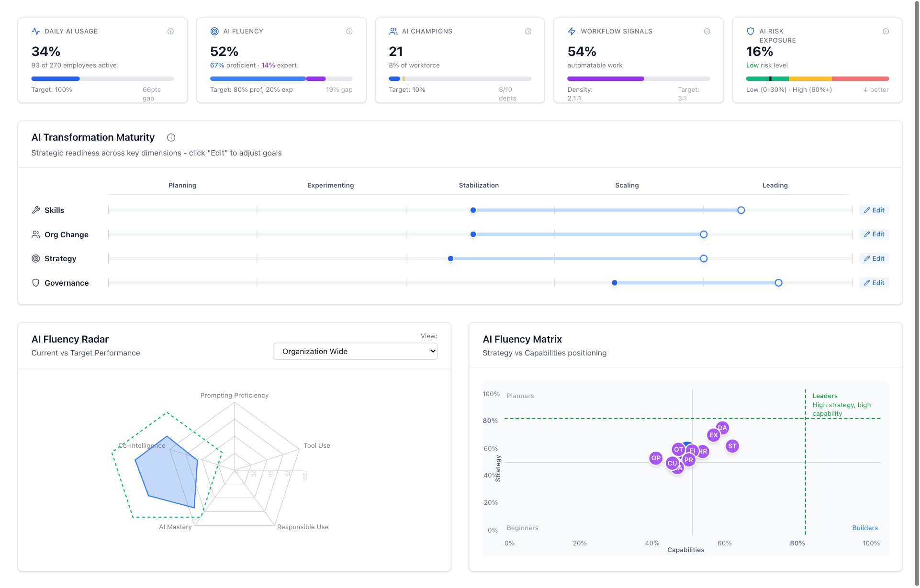This screenshot has height=588, width=920.
Task: Click the Skills target slider handle
Action: point(741,210)
